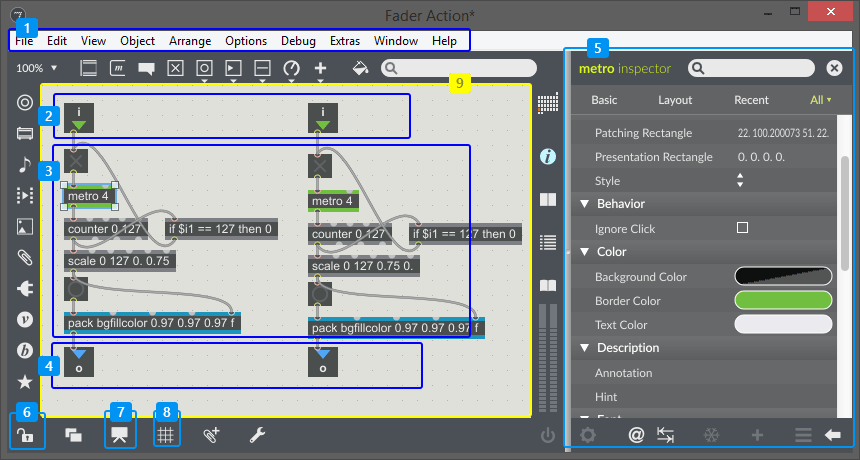Toggle the patcher grid display
Screen dimensions: 860x460
(x=166, y=435)
